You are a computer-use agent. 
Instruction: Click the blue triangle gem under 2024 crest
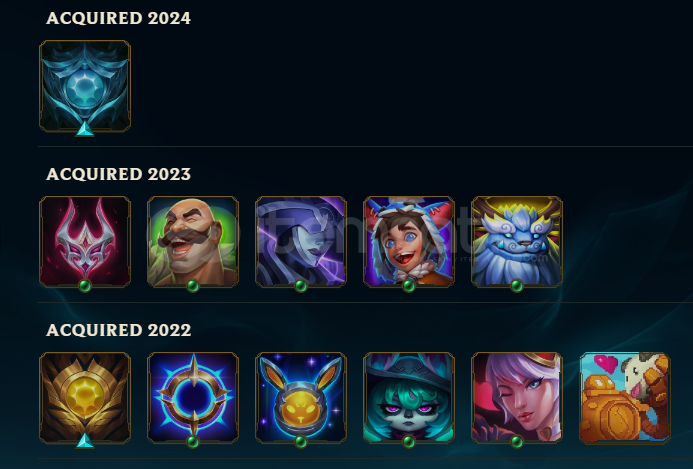(85, 129)
